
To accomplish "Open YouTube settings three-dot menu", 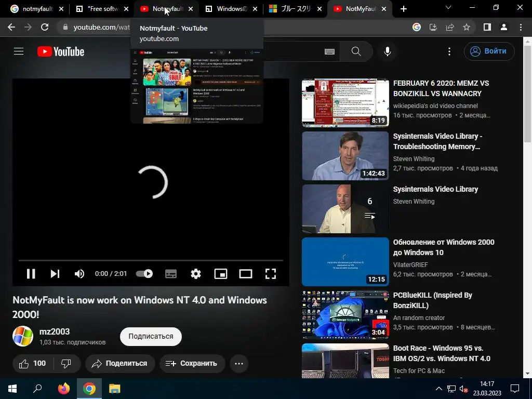I will (x=449, y=51).
